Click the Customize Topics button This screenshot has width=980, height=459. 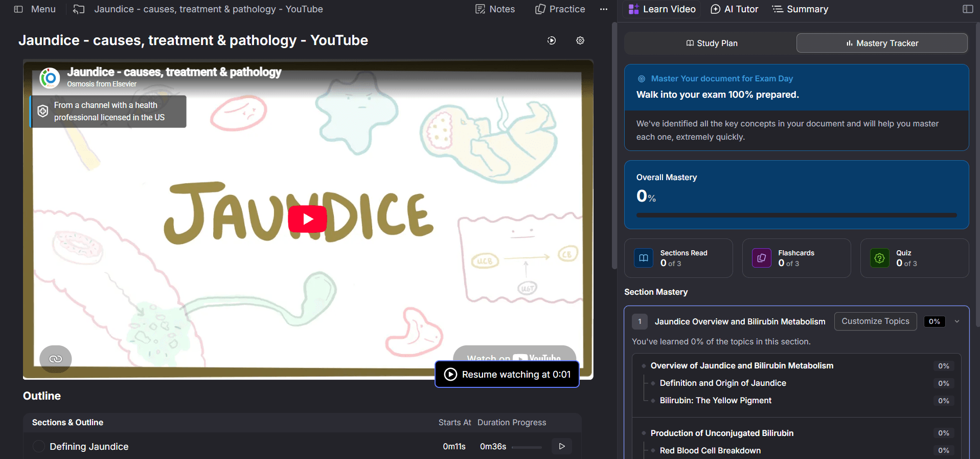(x=876, y=321)
